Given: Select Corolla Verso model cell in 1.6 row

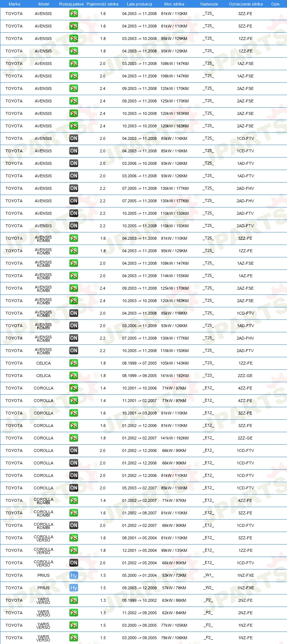Looking at the screenshot, I should tap(43, 538).
